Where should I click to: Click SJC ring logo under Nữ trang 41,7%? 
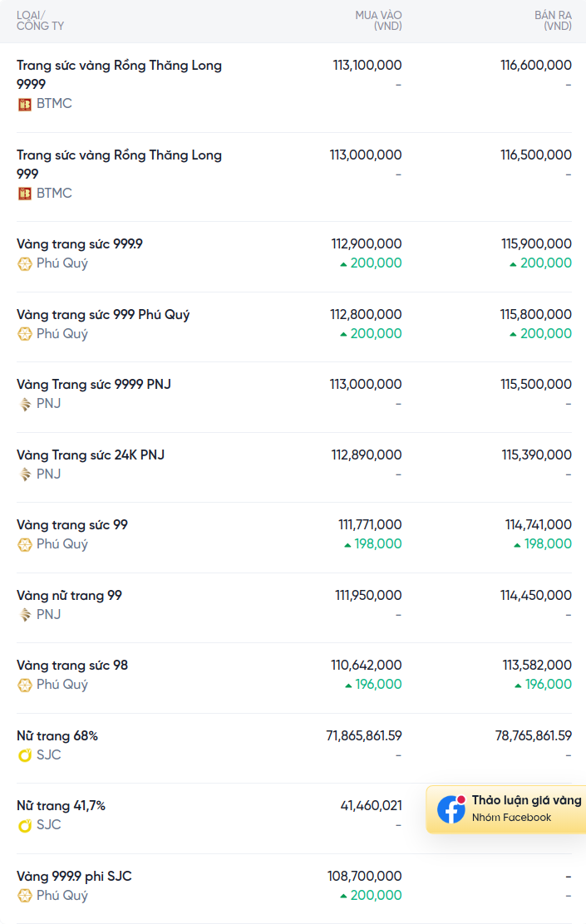(x=24, y=826)
